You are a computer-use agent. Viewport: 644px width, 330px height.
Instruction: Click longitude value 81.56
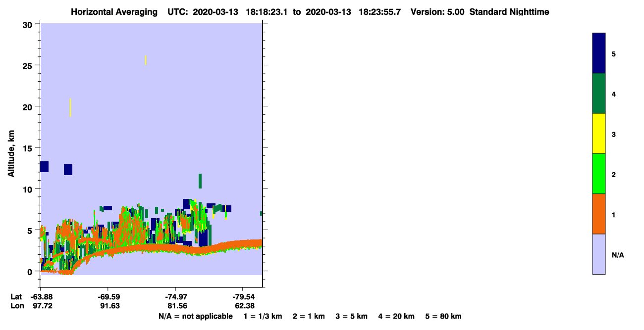click(177, 306)
